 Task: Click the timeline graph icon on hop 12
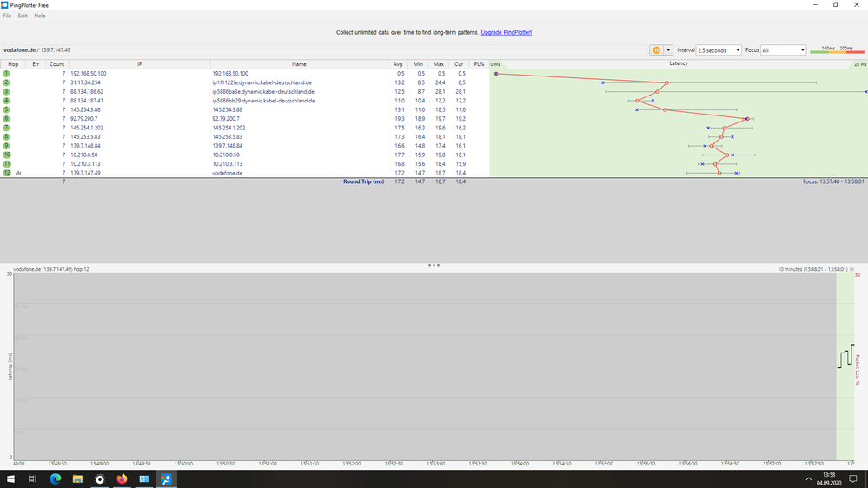click(18, 173)
